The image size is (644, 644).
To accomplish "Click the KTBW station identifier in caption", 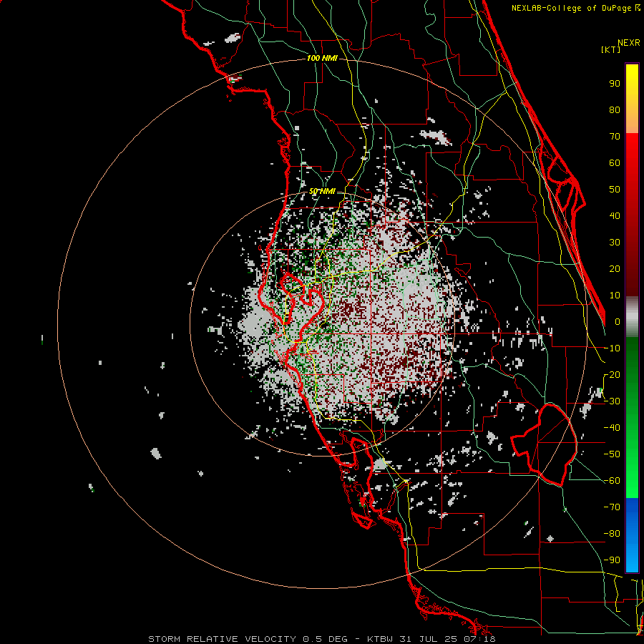I will (x=381, y=639).
